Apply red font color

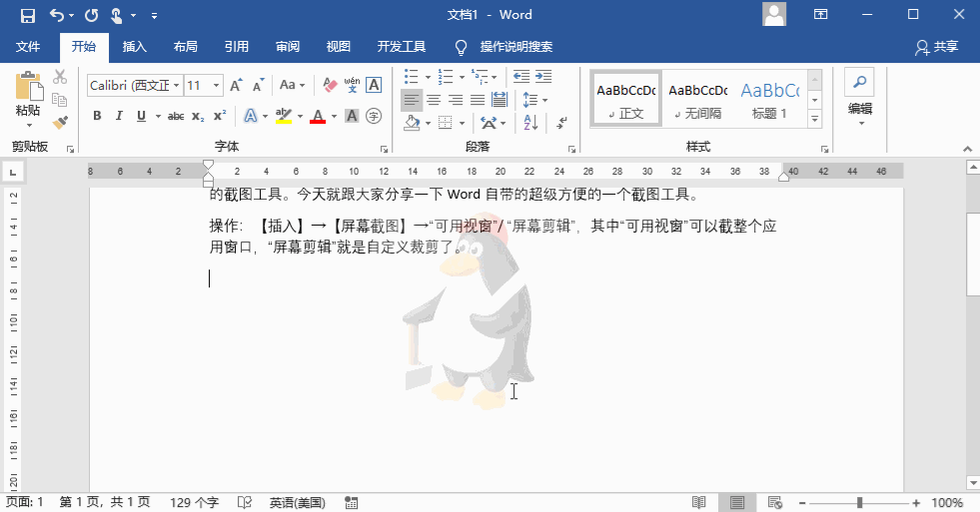[318, 116]
